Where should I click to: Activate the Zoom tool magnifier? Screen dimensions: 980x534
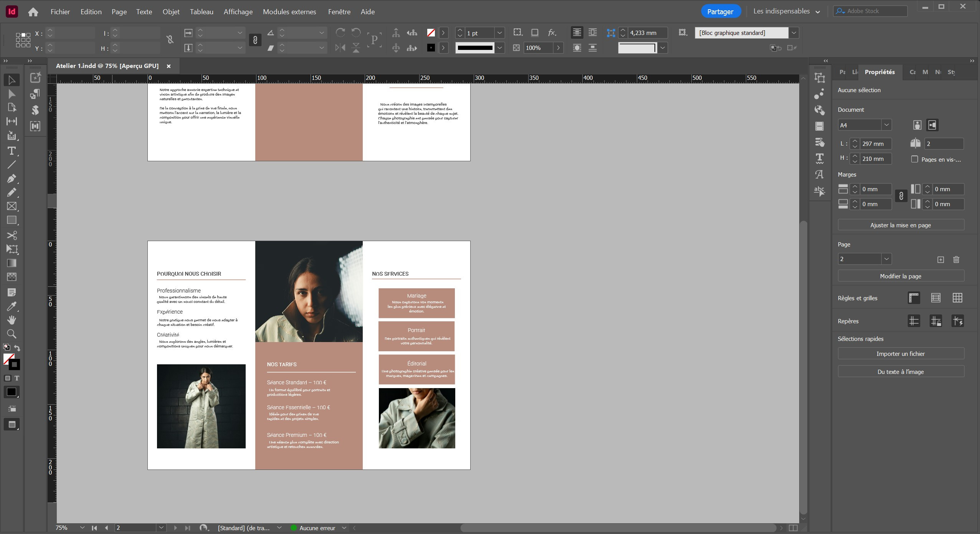point(12,334)
